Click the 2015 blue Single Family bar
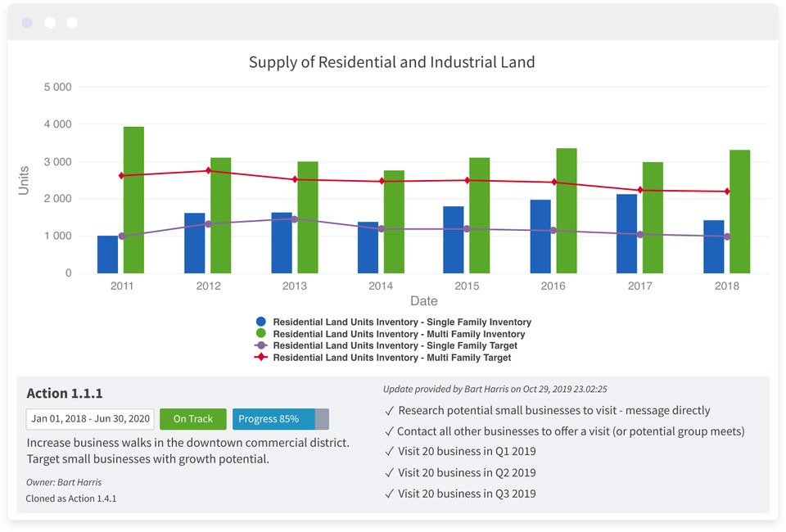The image size is (786, 532). point(453,240)
